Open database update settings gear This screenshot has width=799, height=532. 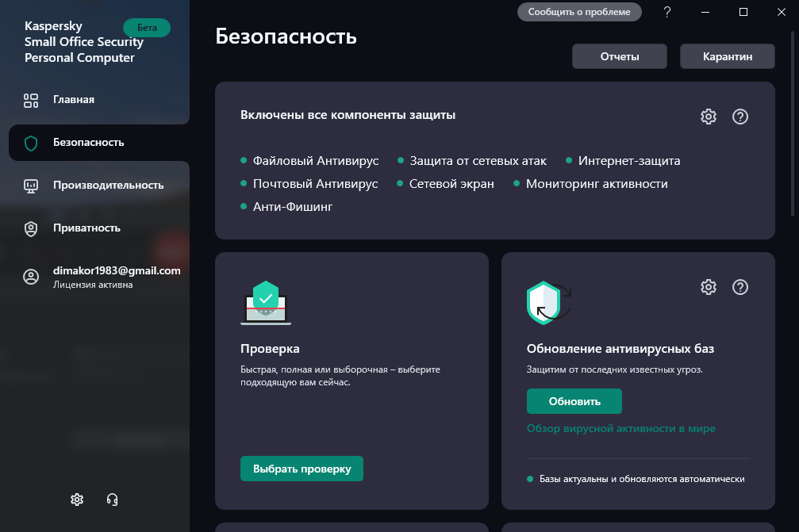(x=709, y=287)
